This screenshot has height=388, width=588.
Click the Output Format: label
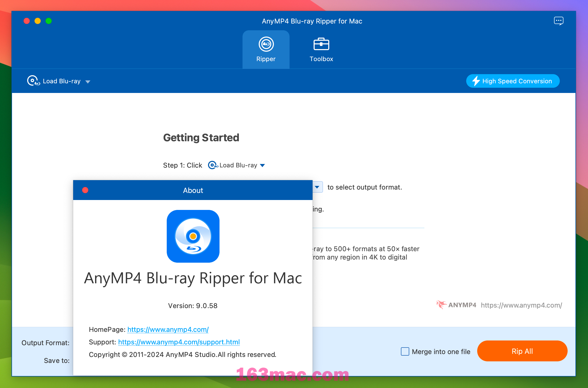(45, 343)
